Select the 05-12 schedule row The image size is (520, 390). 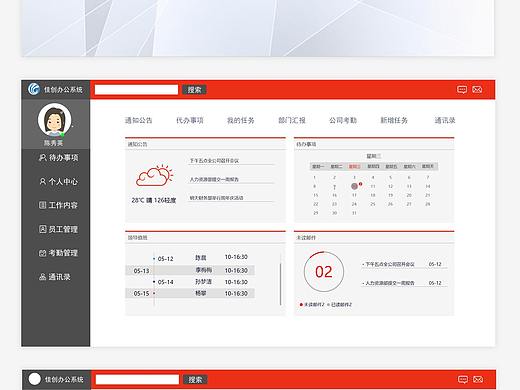(190, 258)
